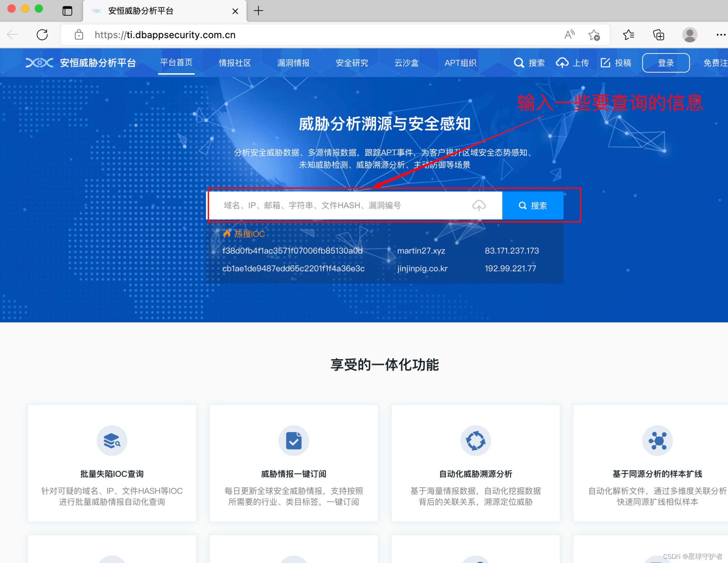Click the batch IOC query stack icon
The width and height of the screenshot is (728, 563).
(112, 440)
